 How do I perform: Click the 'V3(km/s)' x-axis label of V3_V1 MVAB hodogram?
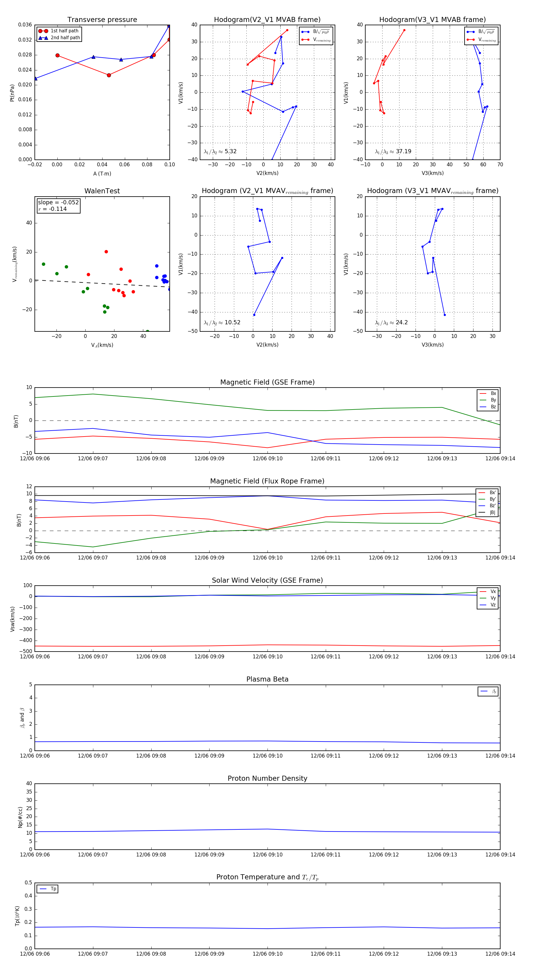point(432,173)
